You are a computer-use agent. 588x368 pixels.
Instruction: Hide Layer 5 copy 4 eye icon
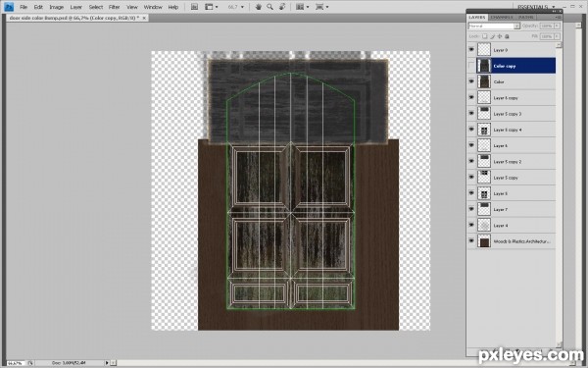point(471,130)
